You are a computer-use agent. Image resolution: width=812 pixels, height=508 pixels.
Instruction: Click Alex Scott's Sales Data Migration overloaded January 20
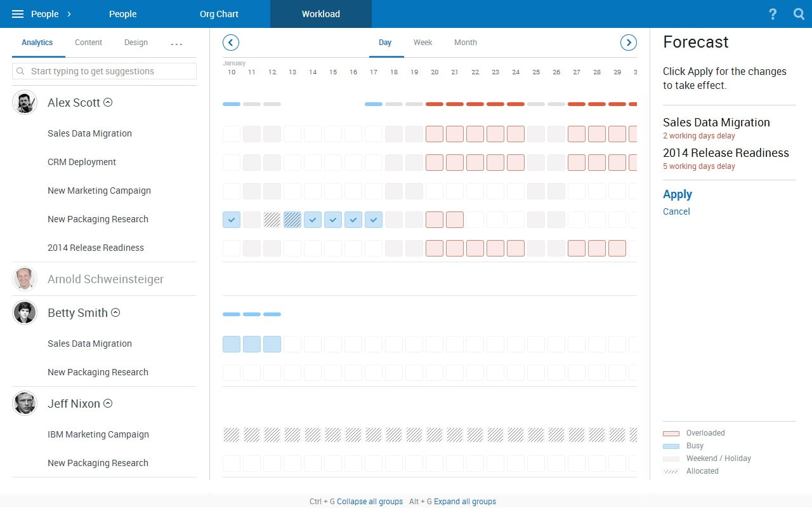[435, 134]
